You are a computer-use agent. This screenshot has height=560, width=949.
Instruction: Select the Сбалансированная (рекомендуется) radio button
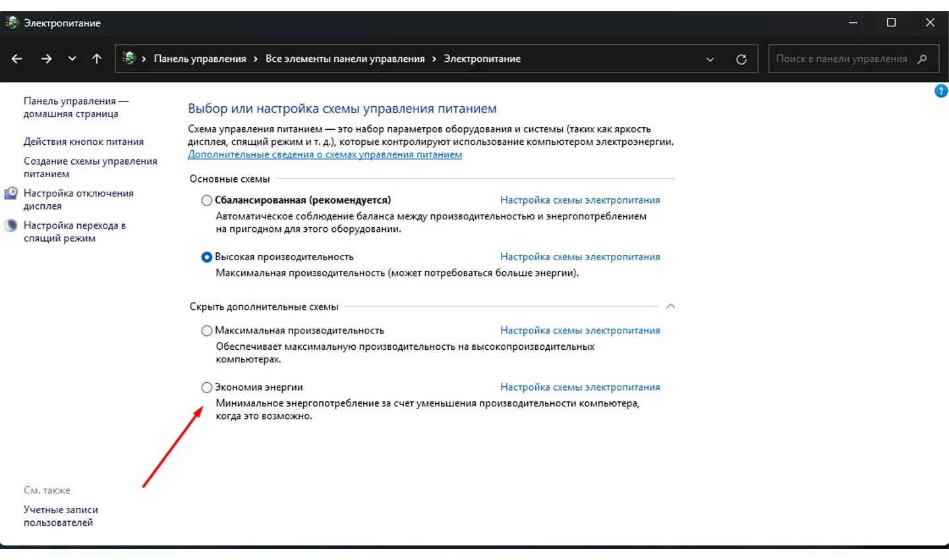[207, 200]
